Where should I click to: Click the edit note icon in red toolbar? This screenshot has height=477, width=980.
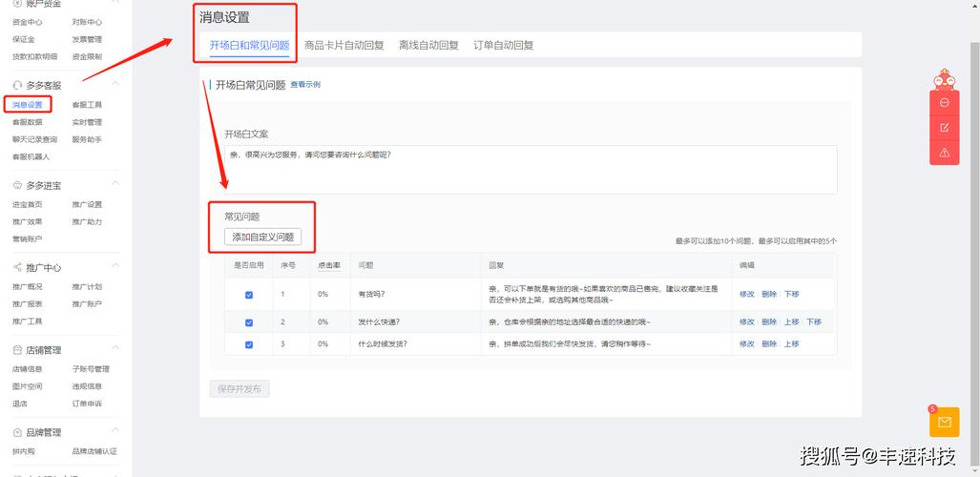(x=945, y=128)
